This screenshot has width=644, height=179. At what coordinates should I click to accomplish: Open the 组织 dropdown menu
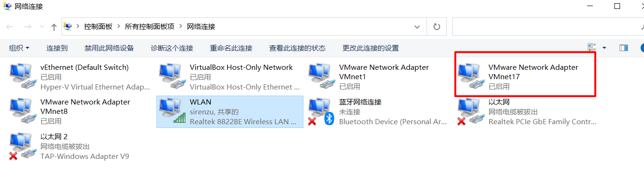pyautogui.click(x=19, y=48)
